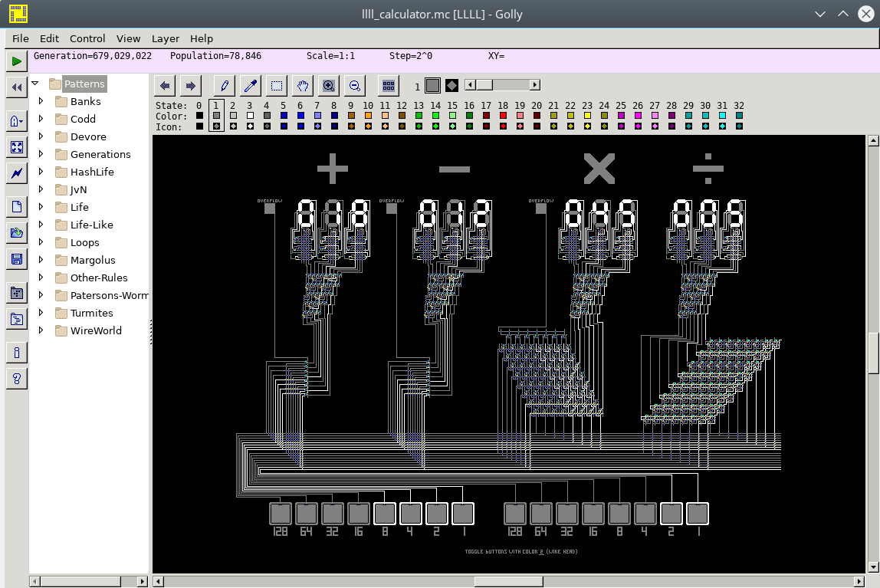Viewport: 880px width, 588px height.
Task: Toggle the show all states button
Action: pos(389,86)
